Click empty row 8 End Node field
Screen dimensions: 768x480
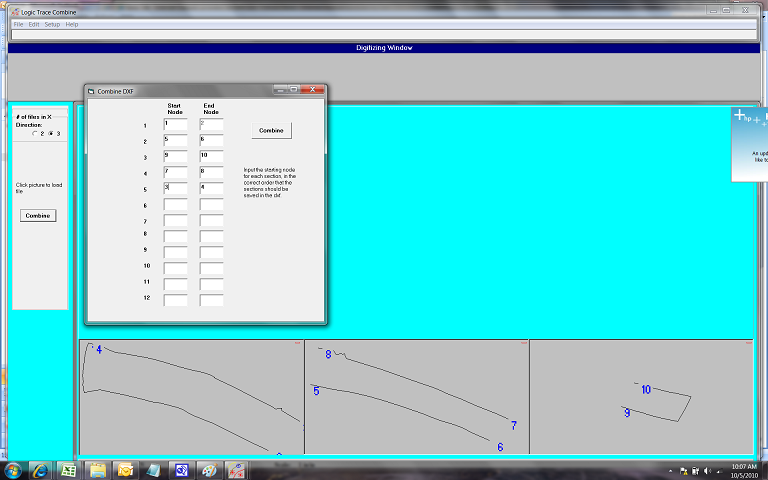[211, 236]
